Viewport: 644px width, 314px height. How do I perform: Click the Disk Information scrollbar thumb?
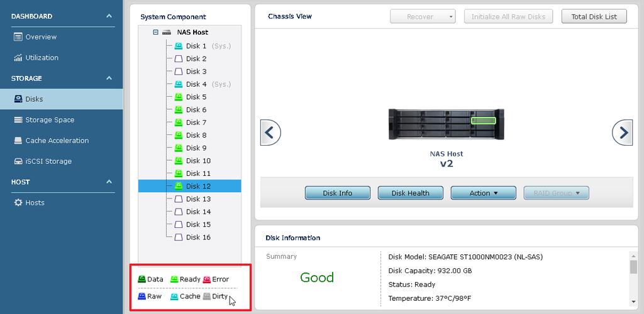633,267
